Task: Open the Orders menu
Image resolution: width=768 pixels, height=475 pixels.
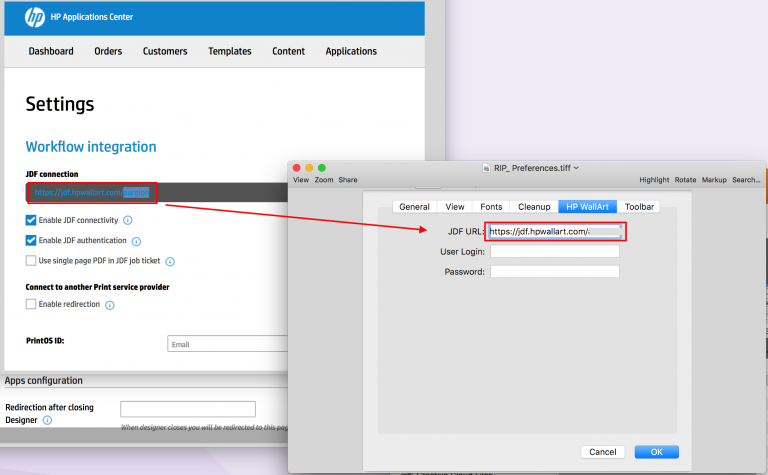Action: point(108,51)
